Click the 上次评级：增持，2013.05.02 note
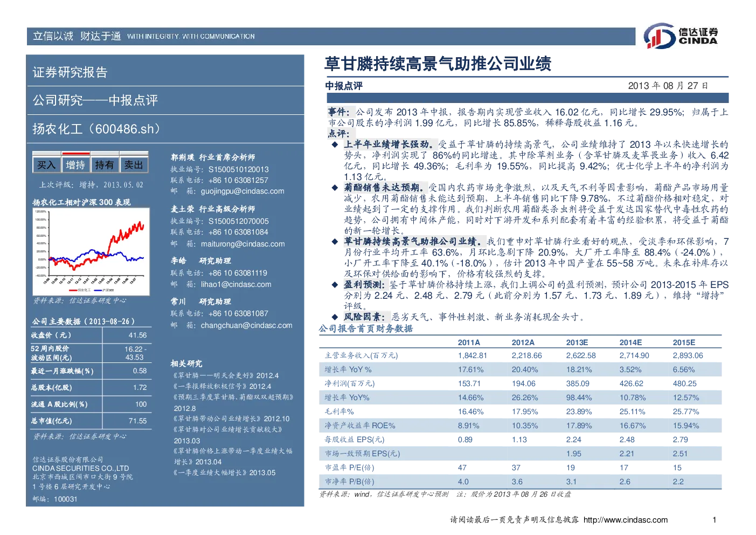This screenshot has width=756, height=535. pos(91,184)
